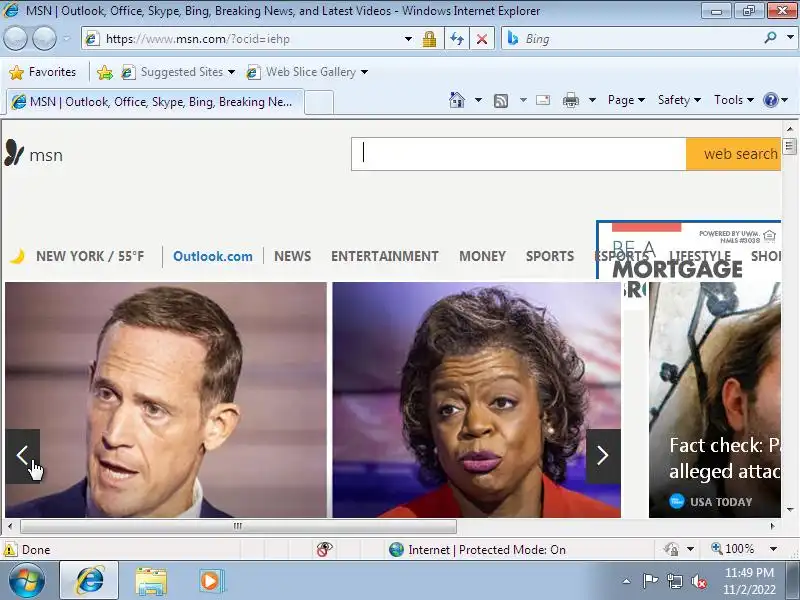Click the orange web search button
Screen dimensions: 800x600
point(733,154)
